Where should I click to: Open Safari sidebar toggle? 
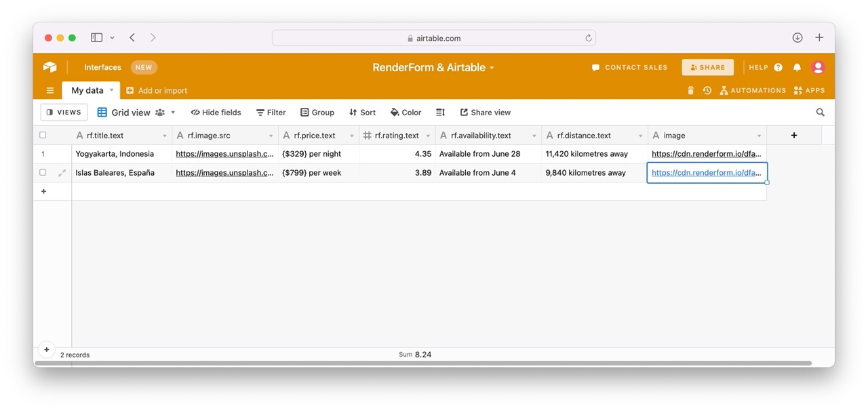pos(96,38)
